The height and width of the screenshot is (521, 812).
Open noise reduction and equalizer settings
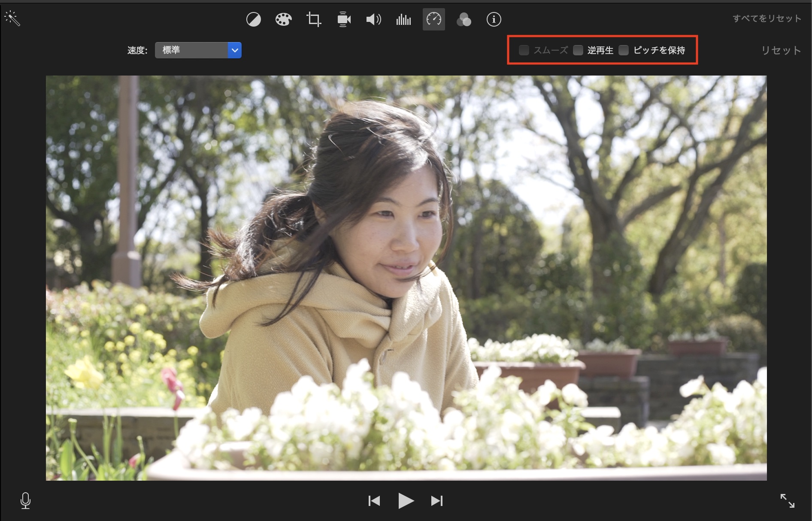[403, 19]
